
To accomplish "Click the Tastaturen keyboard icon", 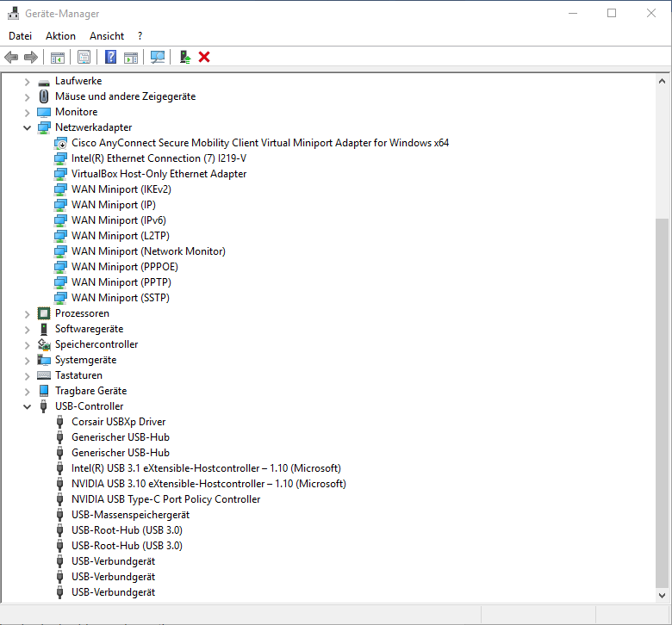I will [x=44, y=375].
